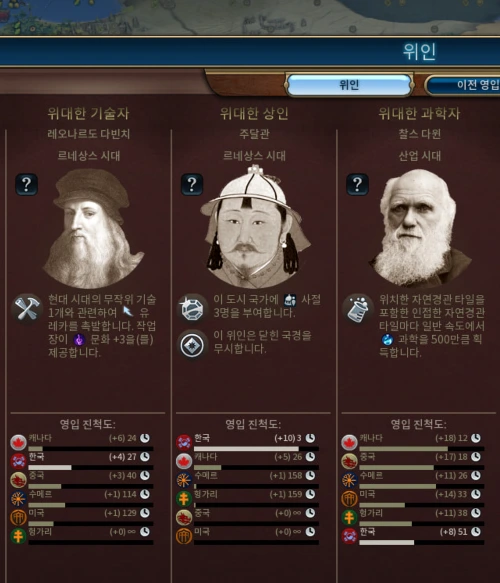This screenshot has height=583, width=500.
Task: Click Hungary's green cross icon under Great Scientist
Action: click(x=349, y=518)
